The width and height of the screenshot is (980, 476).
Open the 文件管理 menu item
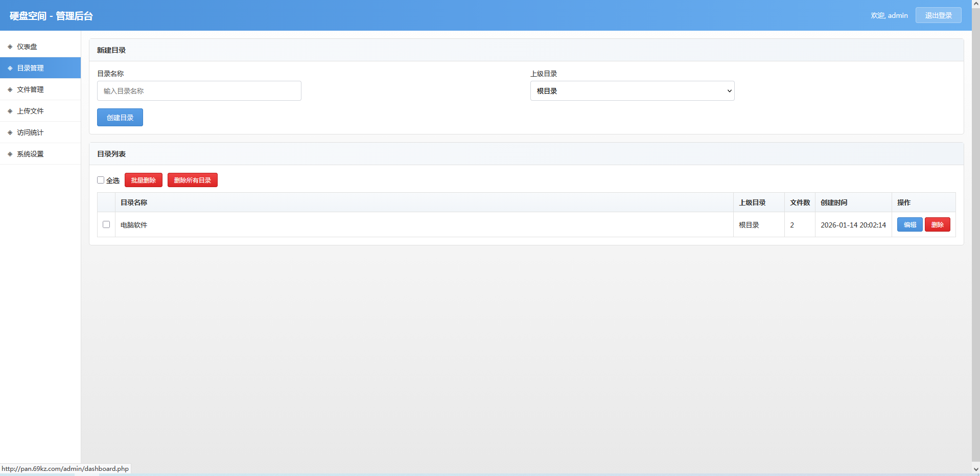tap(30, 89)
